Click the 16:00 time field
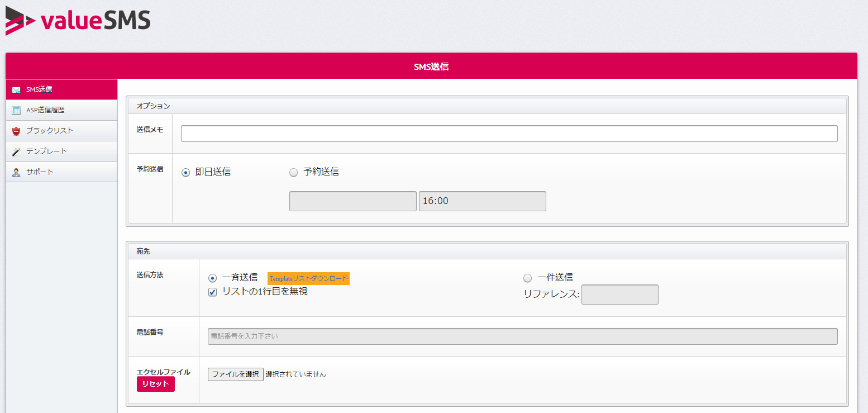This screenshot has width=868, height=413. [483, 201]
